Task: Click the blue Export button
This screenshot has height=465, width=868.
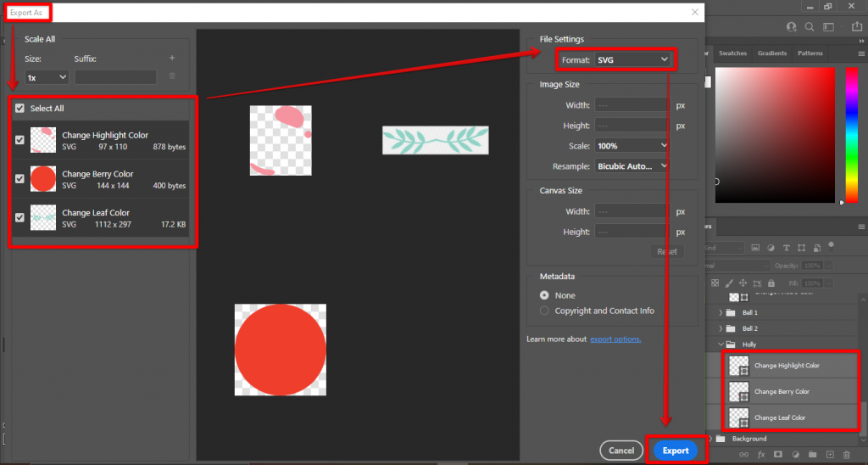Action: pos(676,451)
